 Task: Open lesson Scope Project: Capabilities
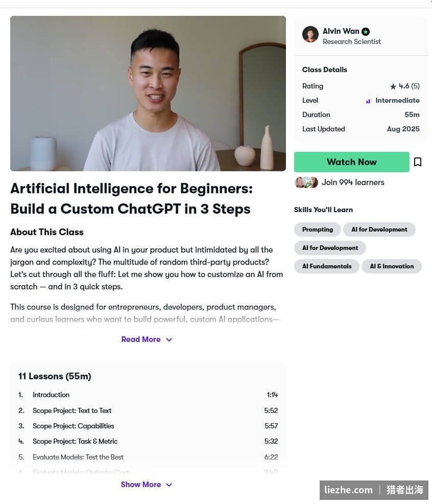coord(148,426)
